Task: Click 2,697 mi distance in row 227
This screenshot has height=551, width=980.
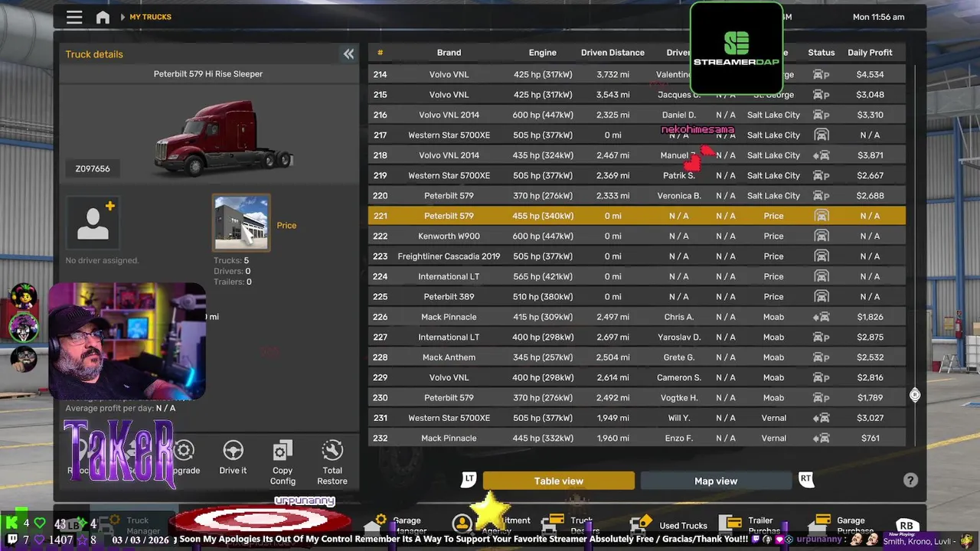Action: 612,337
